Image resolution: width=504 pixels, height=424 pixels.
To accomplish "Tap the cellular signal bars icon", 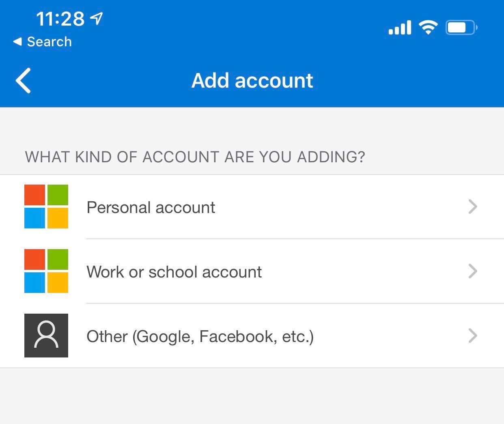I will [x=400, y=28].
